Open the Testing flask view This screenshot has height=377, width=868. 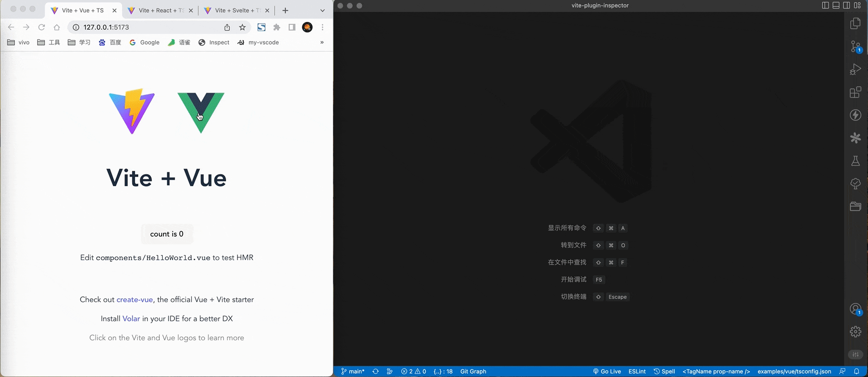tap(856, 161)
